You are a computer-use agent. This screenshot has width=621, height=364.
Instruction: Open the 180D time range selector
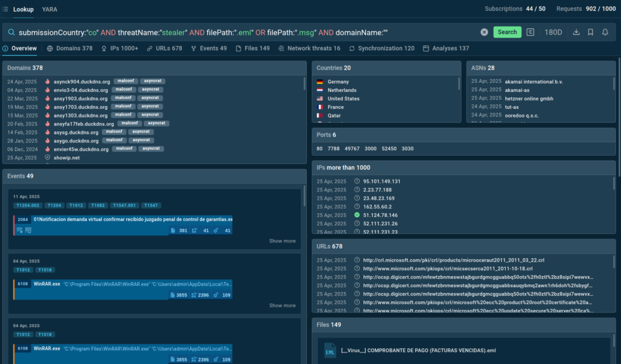(x=553, y=32)
